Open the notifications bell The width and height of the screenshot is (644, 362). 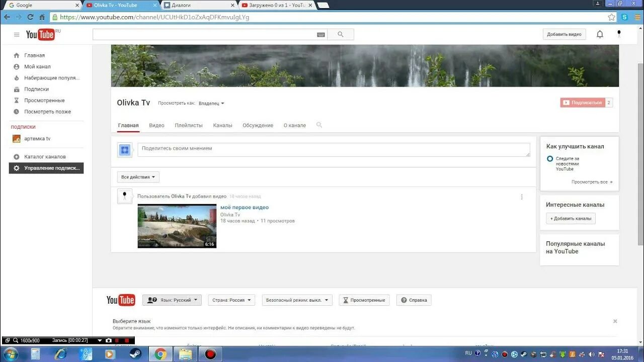[x=600, y=34]
